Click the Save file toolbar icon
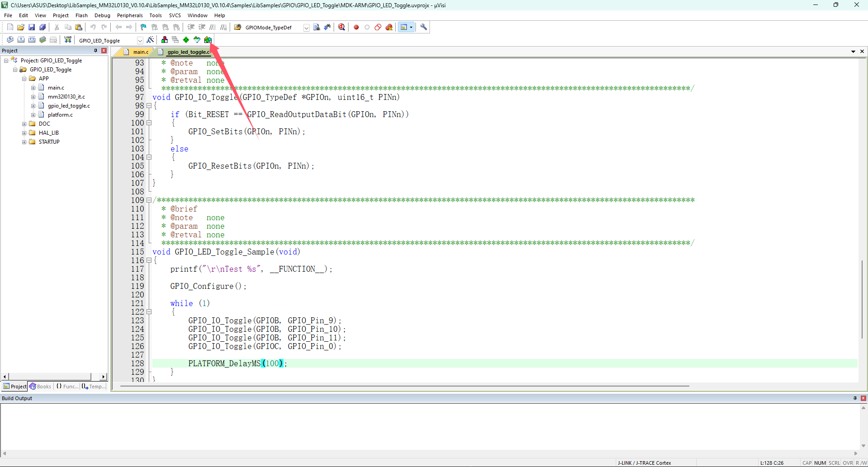Image resolution: width=868 pixels, height=467 pixels. pos(32,28)
